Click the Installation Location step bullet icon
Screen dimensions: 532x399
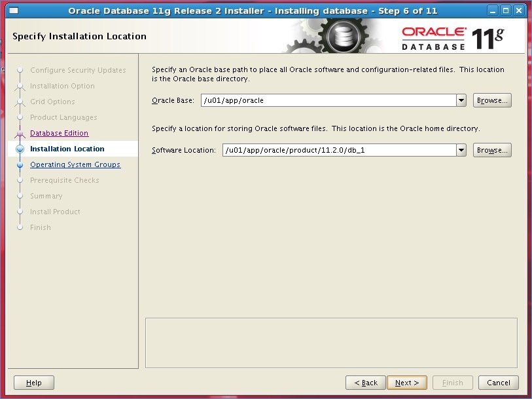[20, 149]
